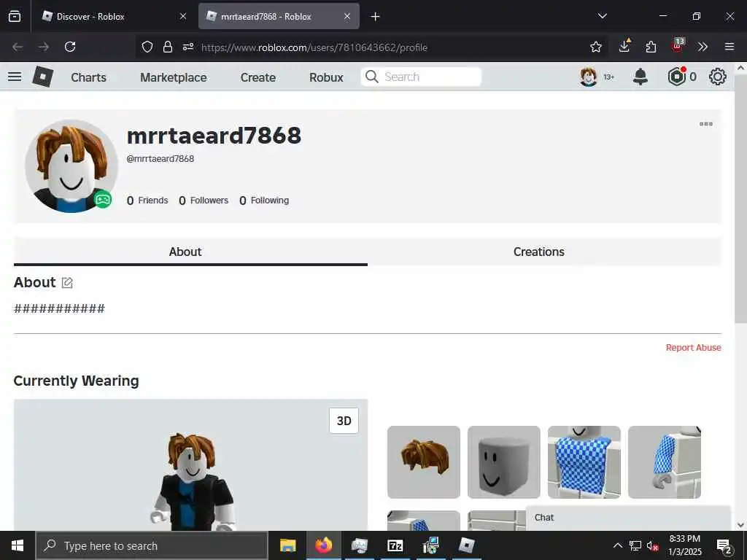This screenshot has height=560, width=747.
Task: List all tabs dropdown arrow
Action: [602, 16]
